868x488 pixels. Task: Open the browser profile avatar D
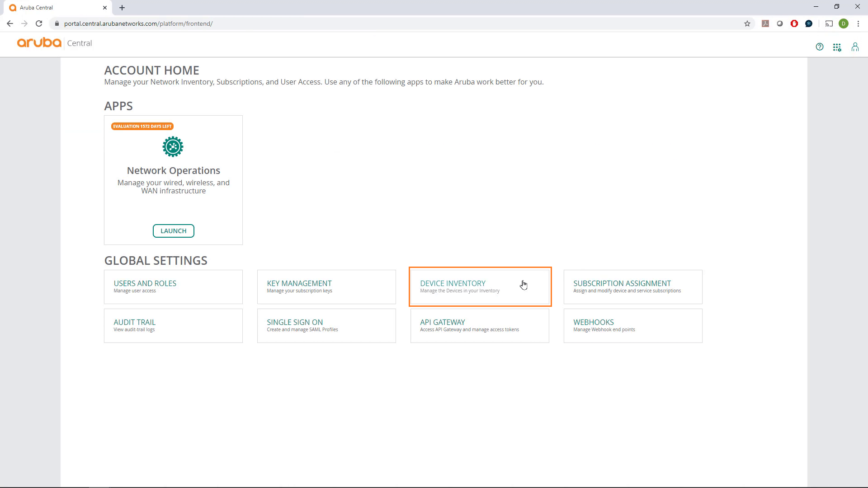point(844,23)
